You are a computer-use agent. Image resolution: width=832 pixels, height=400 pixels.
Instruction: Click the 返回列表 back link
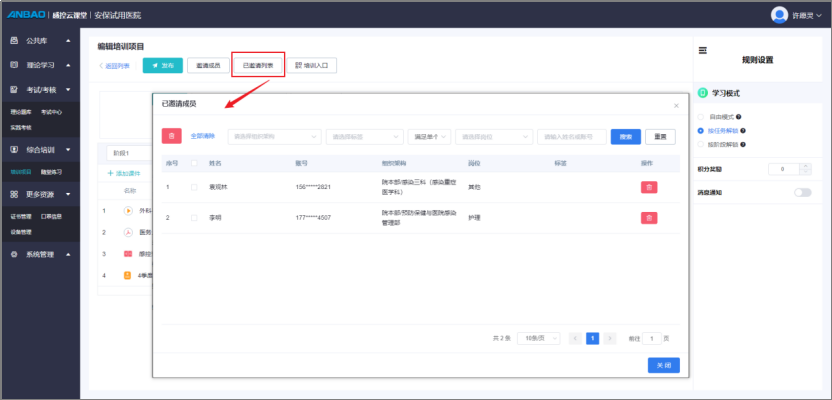click(114, 66)
